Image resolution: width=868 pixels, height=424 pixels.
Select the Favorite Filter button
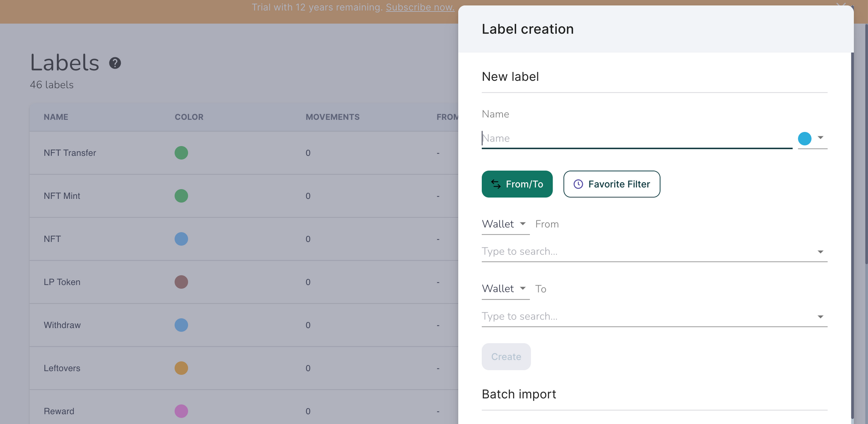click(612, 184)
